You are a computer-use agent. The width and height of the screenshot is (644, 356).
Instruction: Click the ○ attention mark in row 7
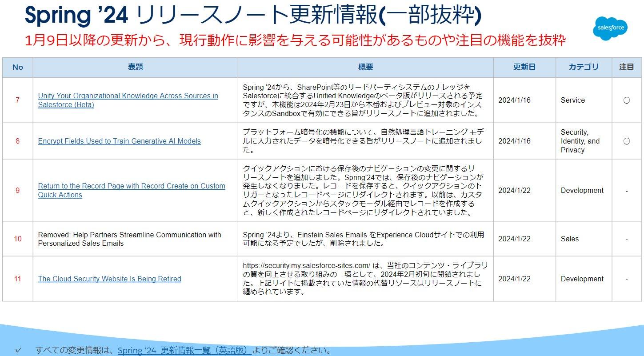627,100
